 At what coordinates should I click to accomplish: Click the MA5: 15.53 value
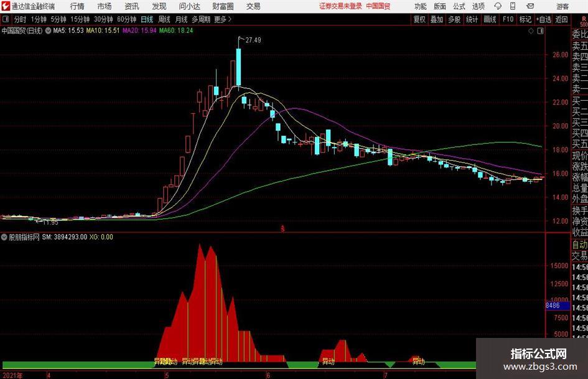pyautogui.click(x=68, y=30)
